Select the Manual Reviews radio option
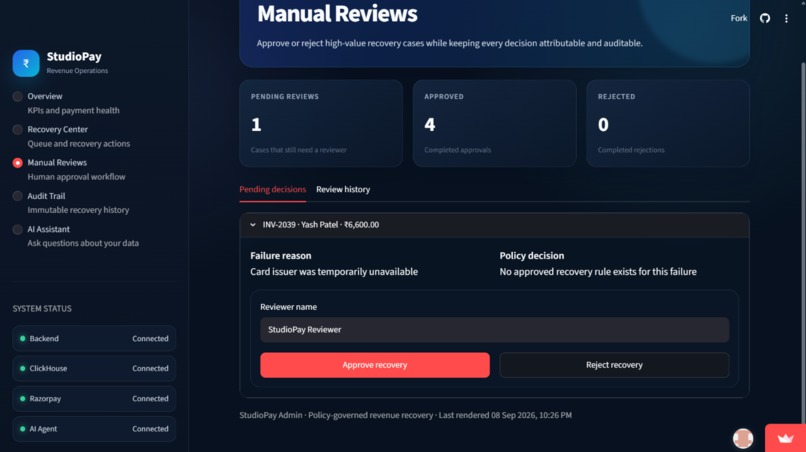The height and width of the screenshot is (452, 806). pos(17,162)
